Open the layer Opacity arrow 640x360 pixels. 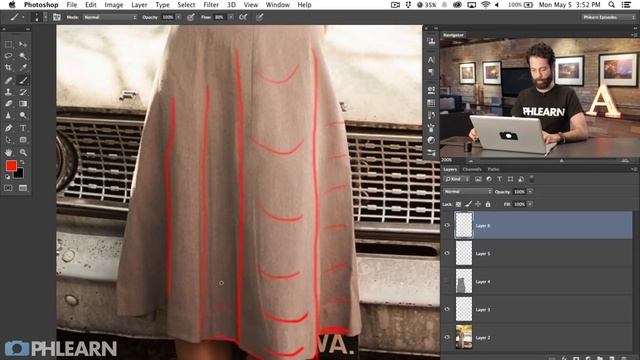pyautogui.click(x=530, y=191)
